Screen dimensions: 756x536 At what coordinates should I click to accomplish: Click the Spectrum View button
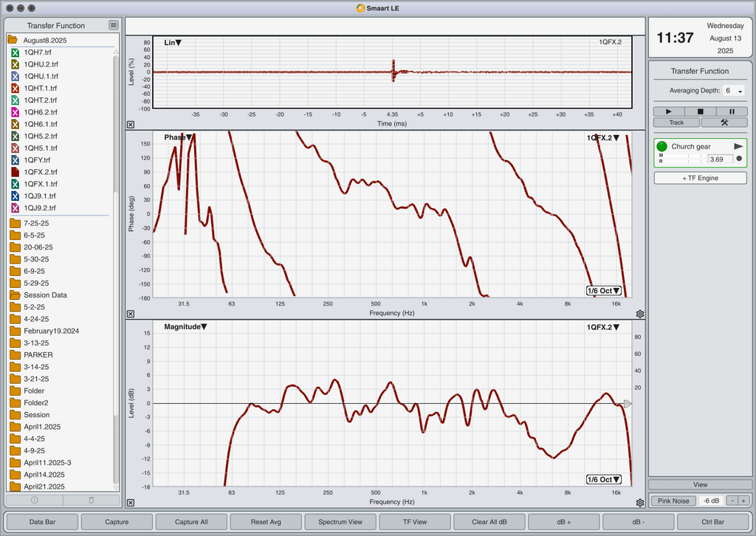(x=340, y=521)
